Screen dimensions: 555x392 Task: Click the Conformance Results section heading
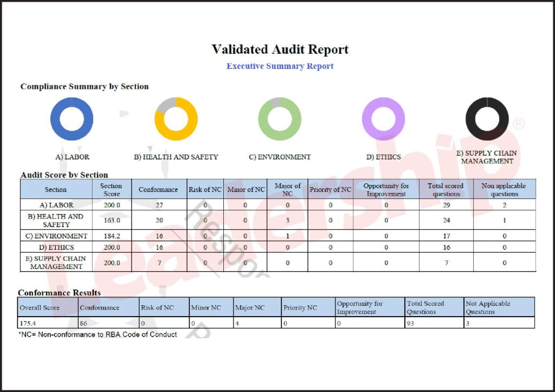[x=59, y=293]
